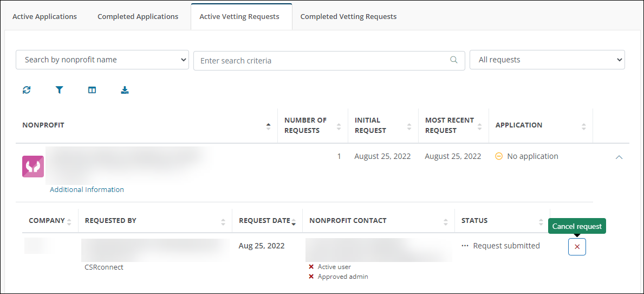Click the download export icon
The image size is (644, 294).
[x=125, y=90]
